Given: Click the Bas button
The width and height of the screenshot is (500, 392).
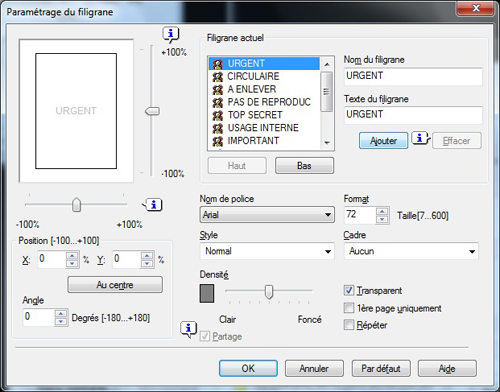Looking at the screenshot, I should [x=304, y=166].
